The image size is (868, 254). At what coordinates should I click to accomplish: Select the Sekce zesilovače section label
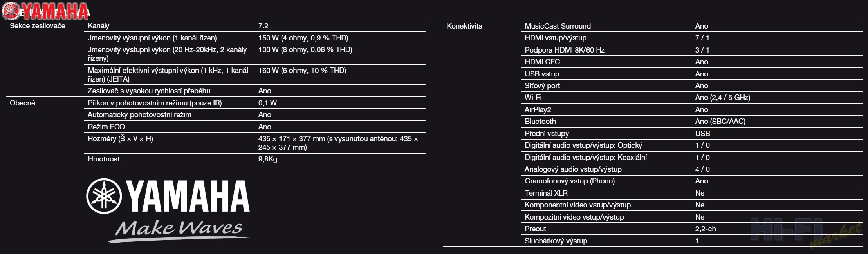38,26
